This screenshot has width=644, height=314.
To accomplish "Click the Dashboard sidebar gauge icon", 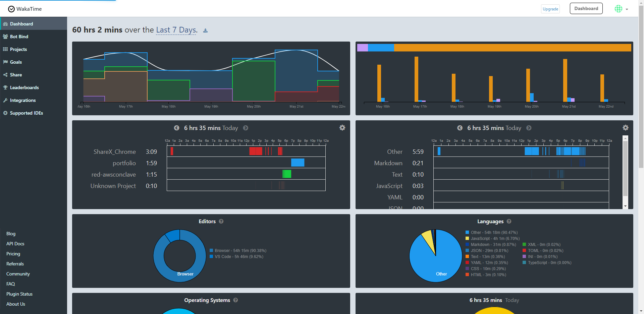I will pyautogui.click(x=5, y=24).
